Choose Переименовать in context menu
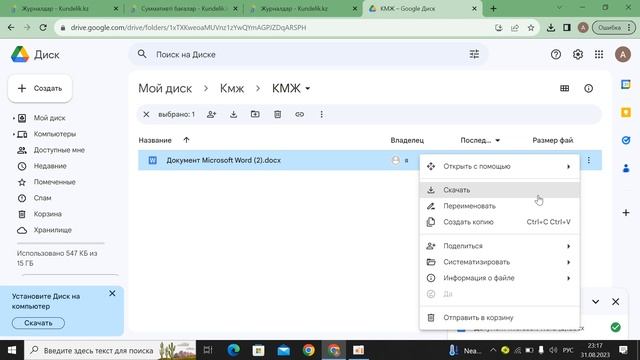The height and width of the screenshot is (360, 640). pos(500,206)
